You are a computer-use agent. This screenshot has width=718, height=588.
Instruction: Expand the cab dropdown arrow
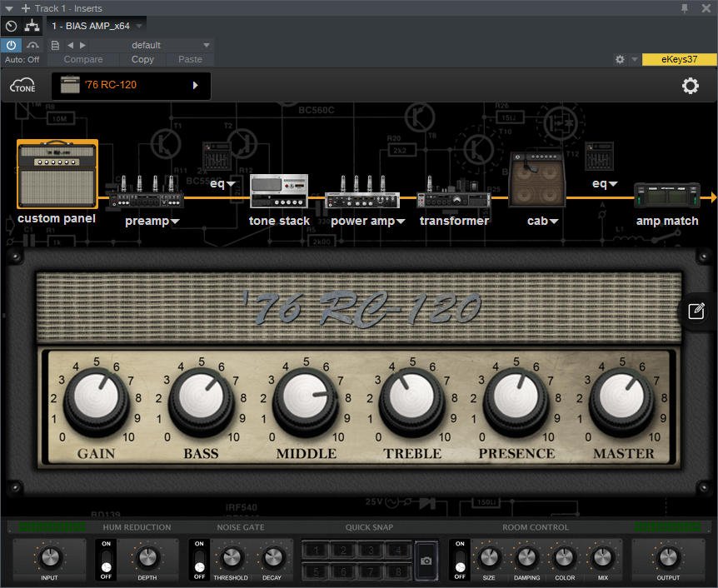coord(554,222)
